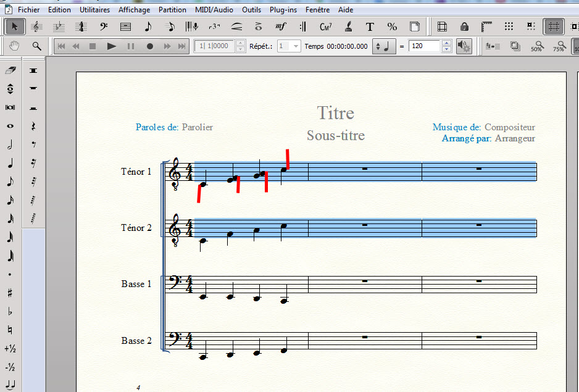Click the Record playback button
Screen dimensions: 579x392
(149, 46)
